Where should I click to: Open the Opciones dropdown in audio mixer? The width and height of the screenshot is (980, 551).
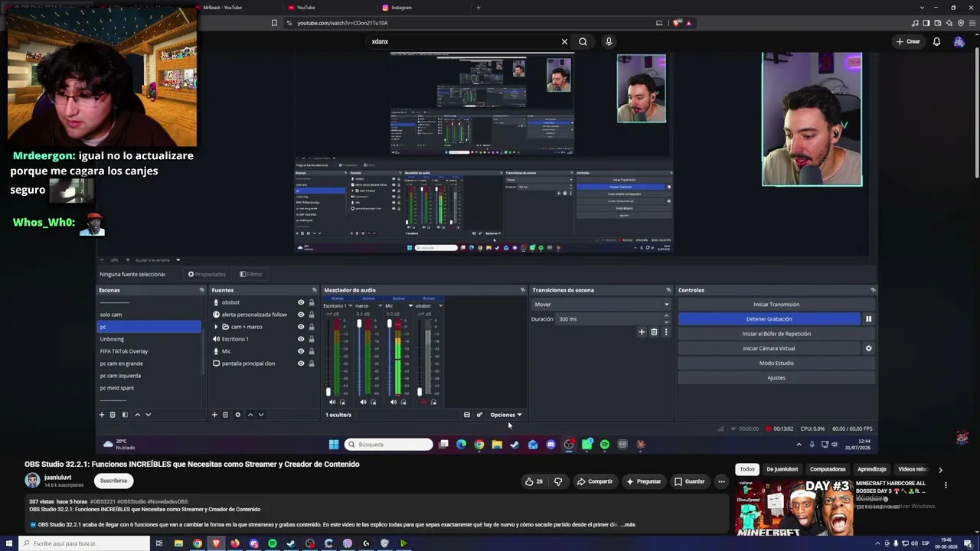tap(506, 415)
